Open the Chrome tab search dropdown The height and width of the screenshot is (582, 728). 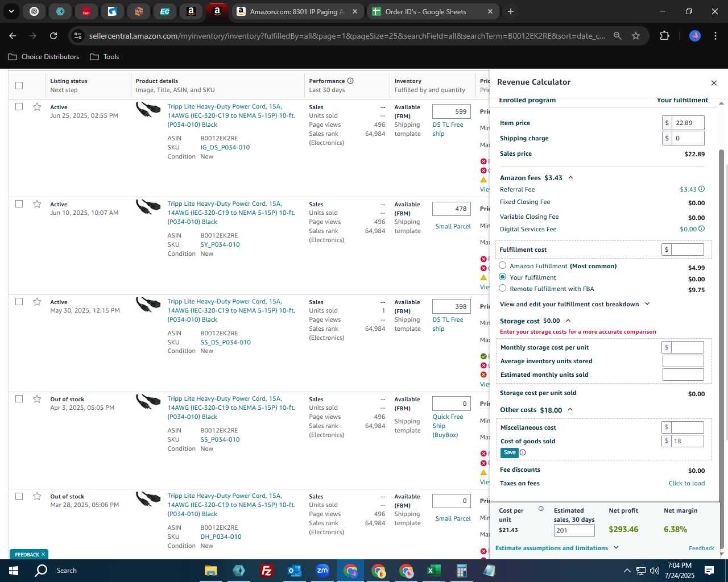tap(11, 11)
